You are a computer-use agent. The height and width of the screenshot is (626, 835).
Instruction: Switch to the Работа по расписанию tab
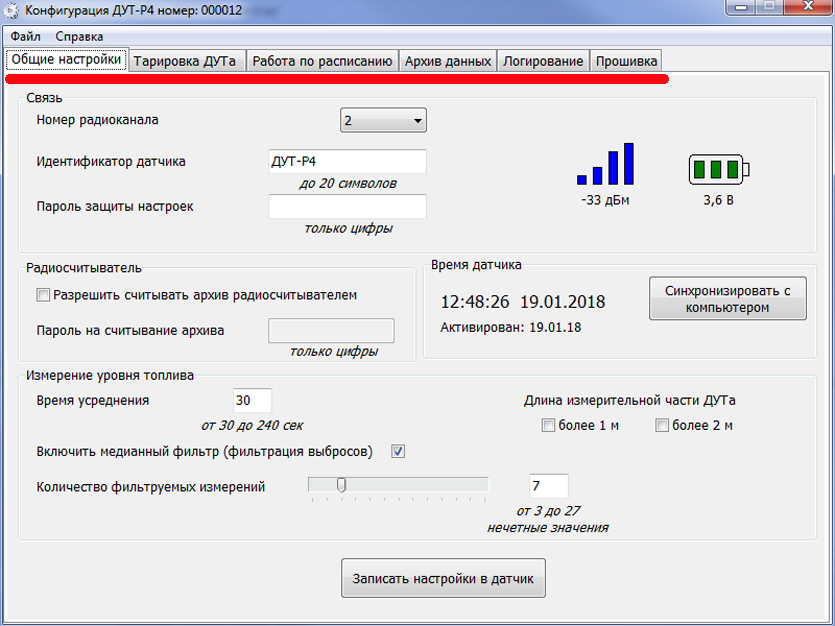(322, 61)
